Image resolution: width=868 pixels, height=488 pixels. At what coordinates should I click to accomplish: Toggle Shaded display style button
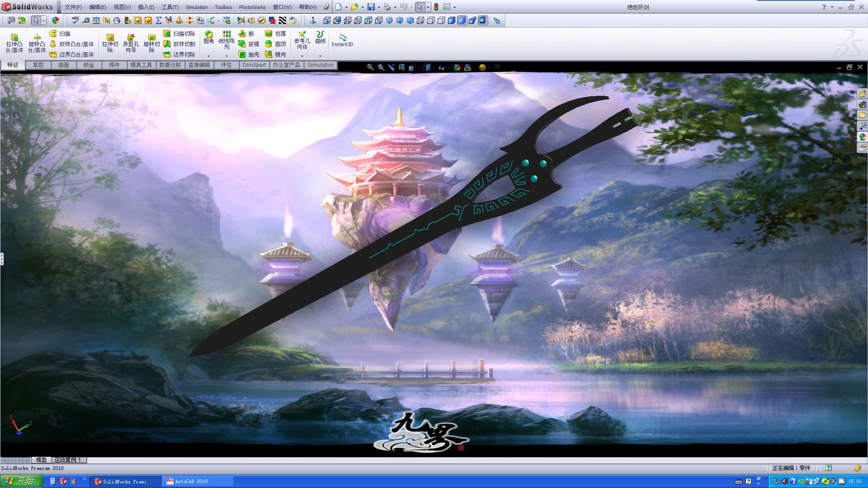pos(462,20)
